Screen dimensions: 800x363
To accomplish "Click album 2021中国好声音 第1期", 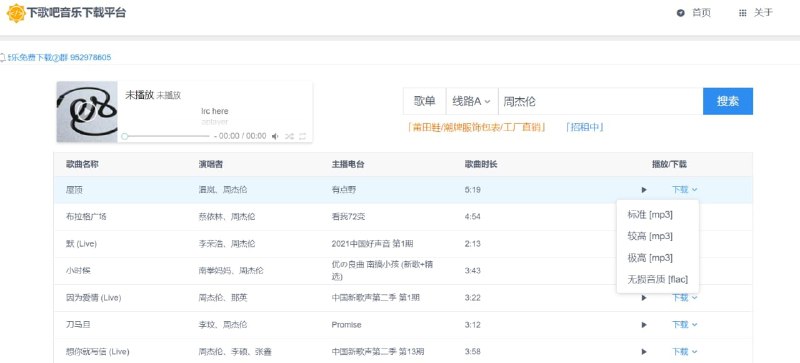I will click(372, 244).
